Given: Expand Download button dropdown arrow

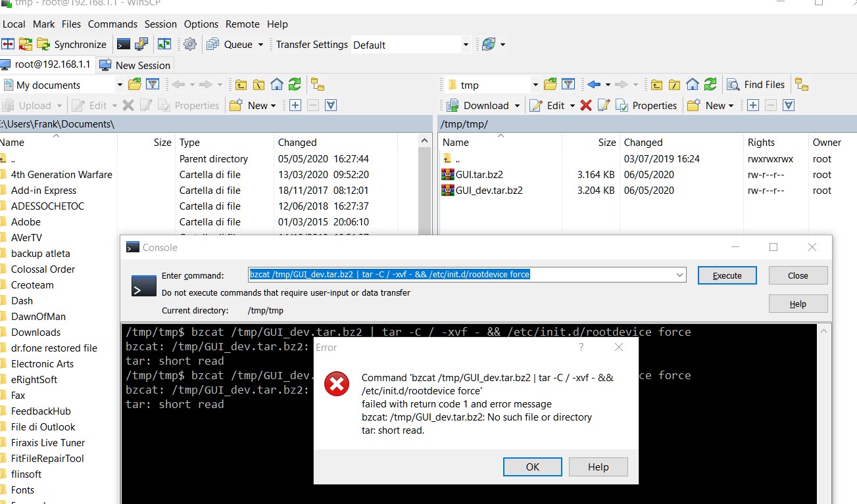Looking at the screenshot, I should point(517,105).
